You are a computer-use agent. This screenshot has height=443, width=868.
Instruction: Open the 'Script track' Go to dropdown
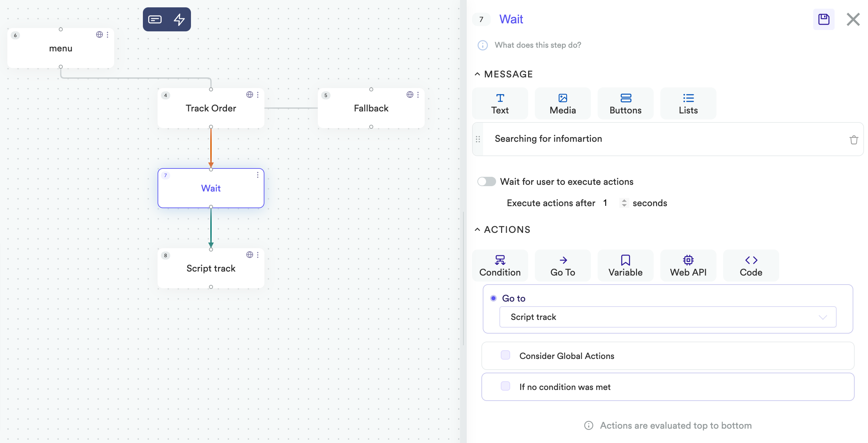click(667, 317)
